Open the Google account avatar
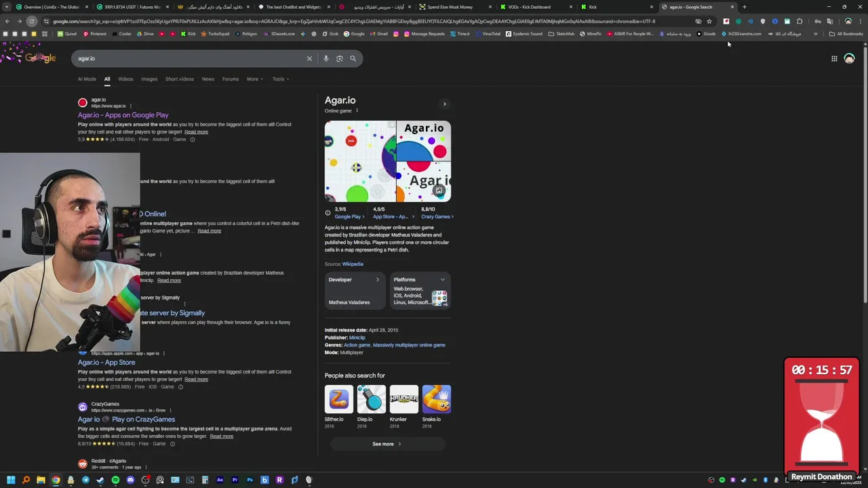868x488 pixels. [x=849, y=58]
